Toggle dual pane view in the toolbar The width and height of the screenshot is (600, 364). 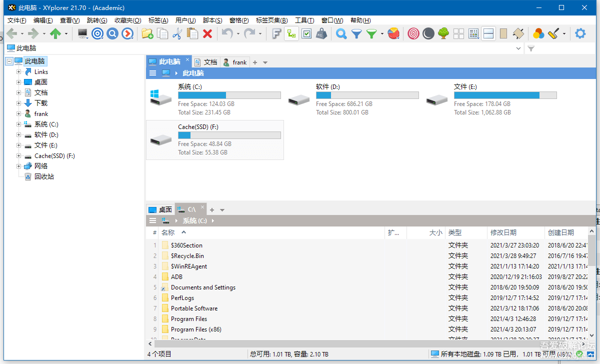[x=488, y=33]
